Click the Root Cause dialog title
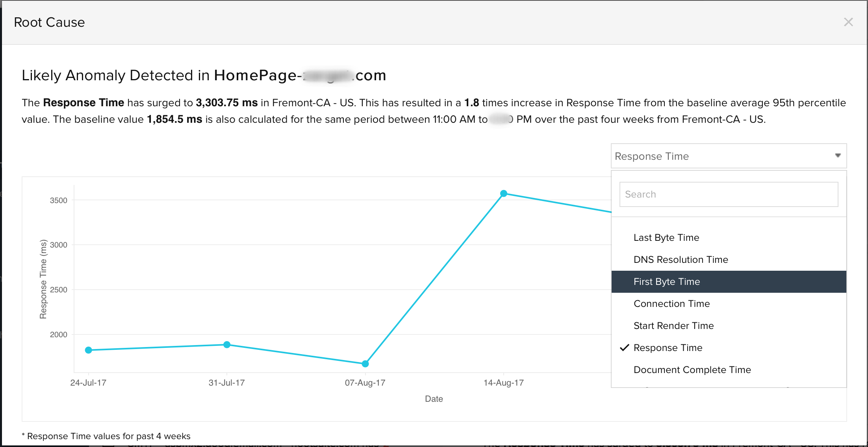The image size is (868, 447). point(49,22)
